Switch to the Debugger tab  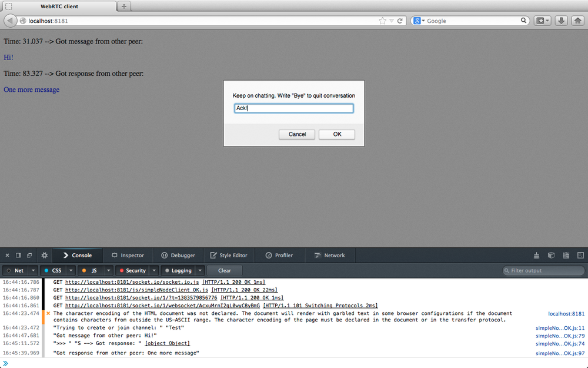pyautogui.click(x=178, y=256)
